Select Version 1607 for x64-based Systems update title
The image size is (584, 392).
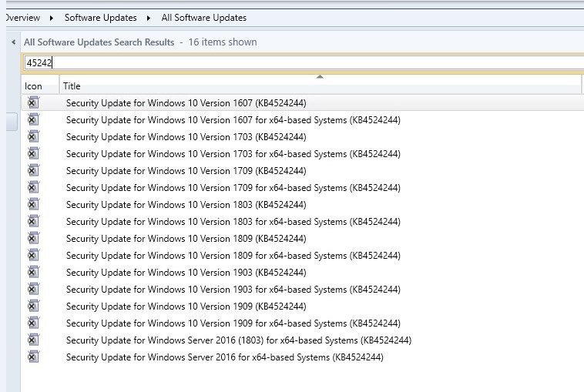233,120
